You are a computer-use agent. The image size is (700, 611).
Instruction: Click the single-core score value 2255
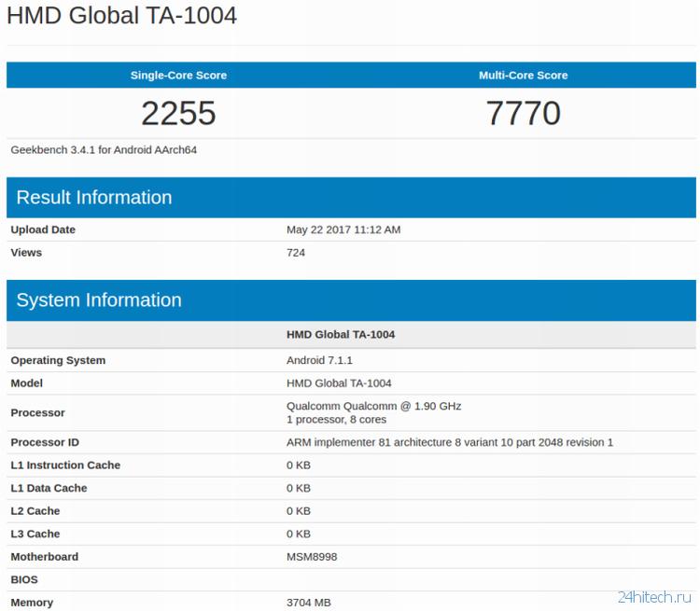(178, 113)
